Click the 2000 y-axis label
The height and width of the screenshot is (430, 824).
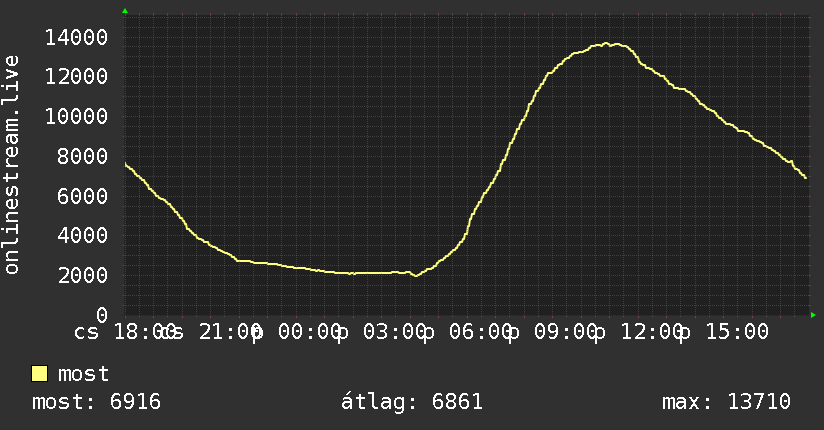[83, 275]
